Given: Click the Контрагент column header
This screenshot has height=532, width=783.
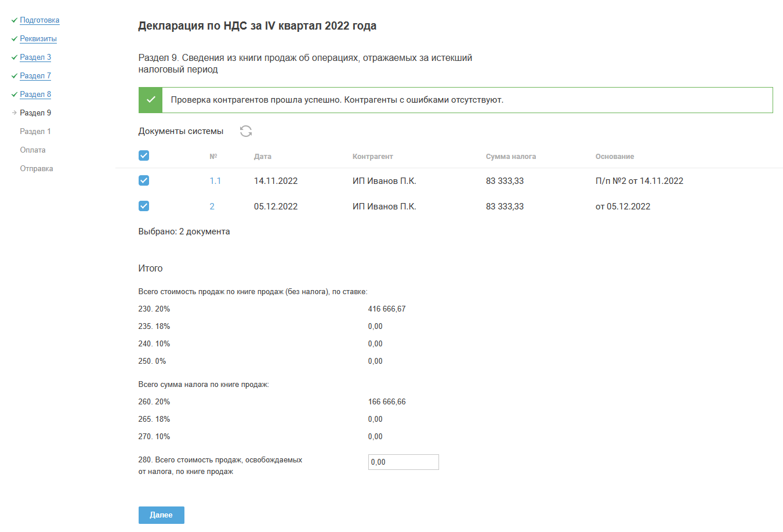Looking at the screenshot, I should click(x=372, y=157).
